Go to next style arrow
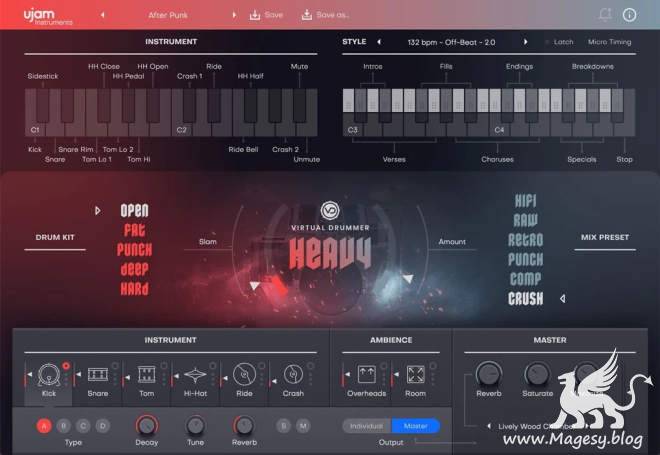 coord(525,42)
